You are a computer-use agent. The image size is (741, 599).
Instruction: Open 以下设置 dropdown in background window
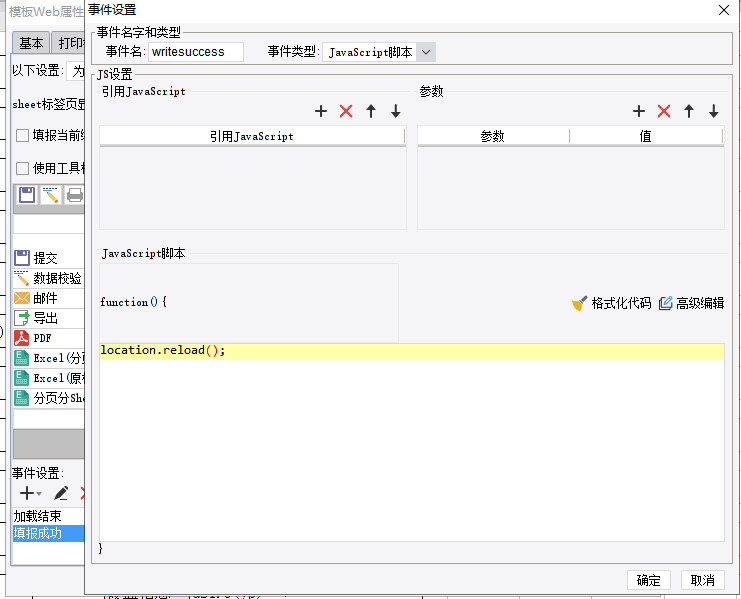point(76,71)
